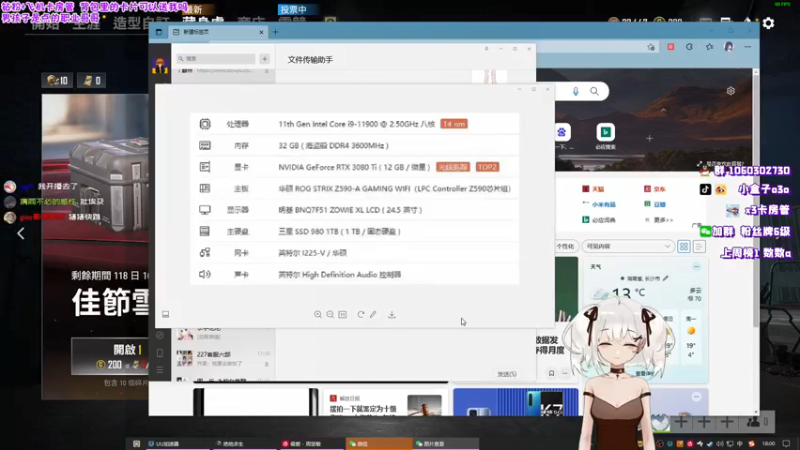800x450 pixels.
Task: Open the Windows notification center icon
Action: coord(786,443)
